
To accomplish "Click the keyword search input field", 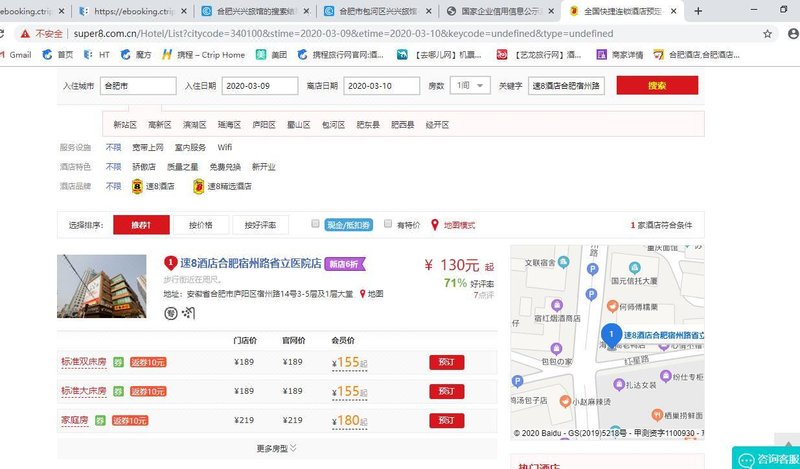I will tap(567, 85).
